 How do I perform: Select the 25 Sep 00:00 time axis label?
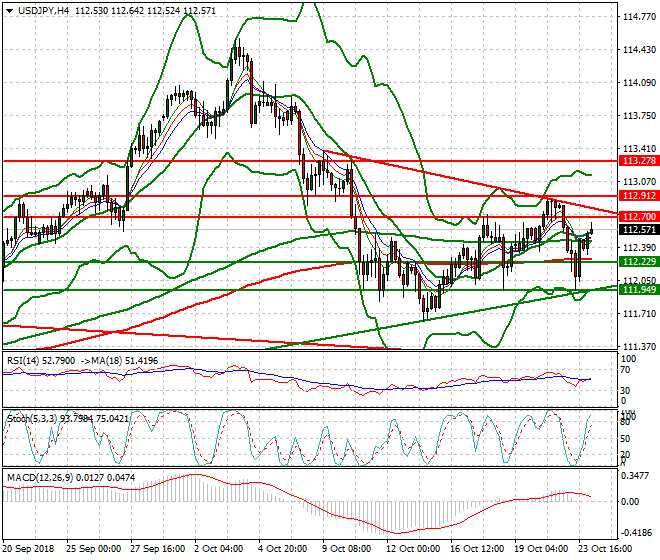(x=93, y=549)
